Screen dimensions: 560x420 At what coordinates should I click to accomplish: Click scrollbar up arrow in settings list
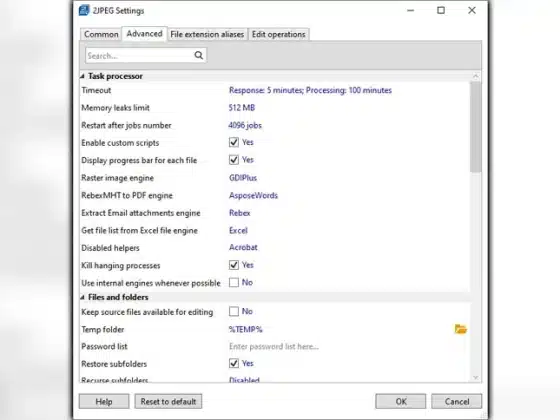[475, 76]
